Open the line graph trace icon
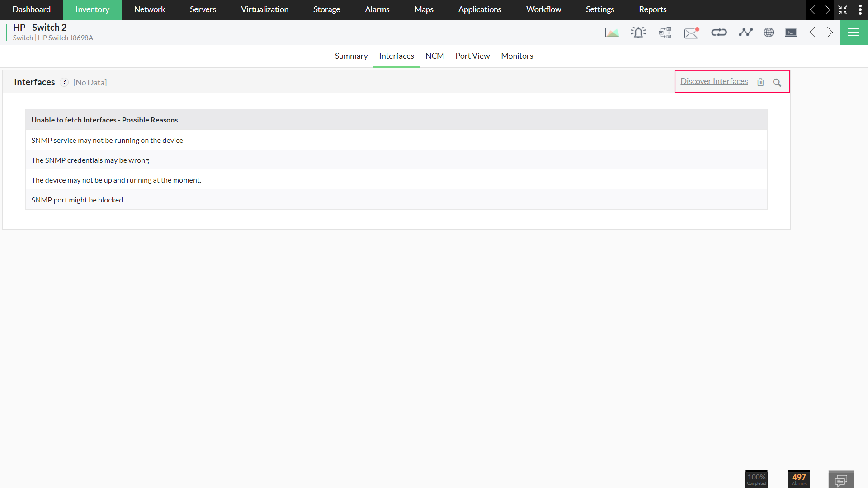This screenshot has height=488, width=868. [745, 33]
